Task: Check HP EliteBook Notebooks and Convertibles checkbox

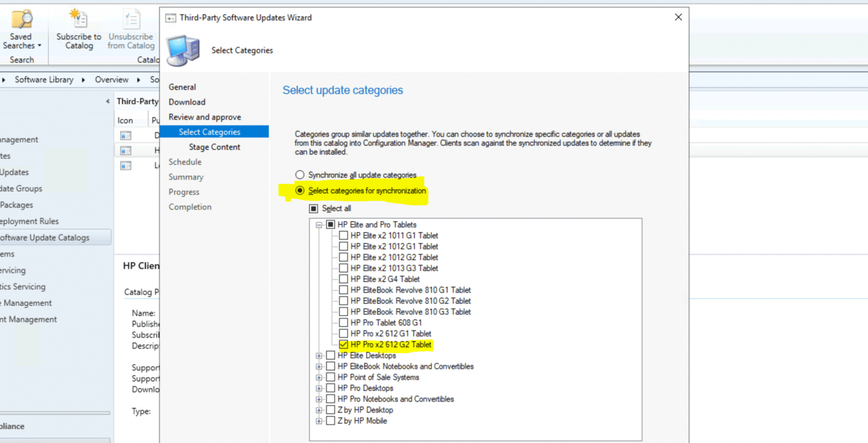Action: 331,366
